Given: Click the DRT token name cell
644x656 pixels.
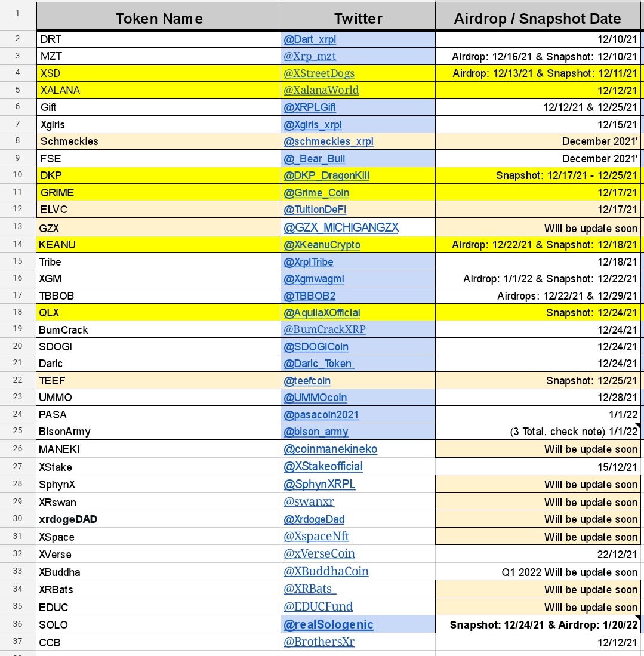Looking at the screenshot, I should click(159, 39).
